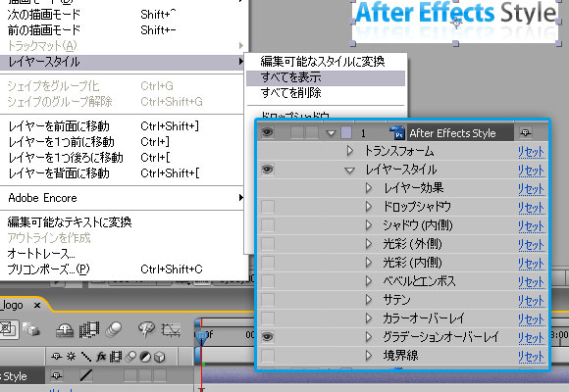Screen dimensions: 569x392
Task: Collapse the レイヤースタイル property group
Action: [x=349, y=171]
